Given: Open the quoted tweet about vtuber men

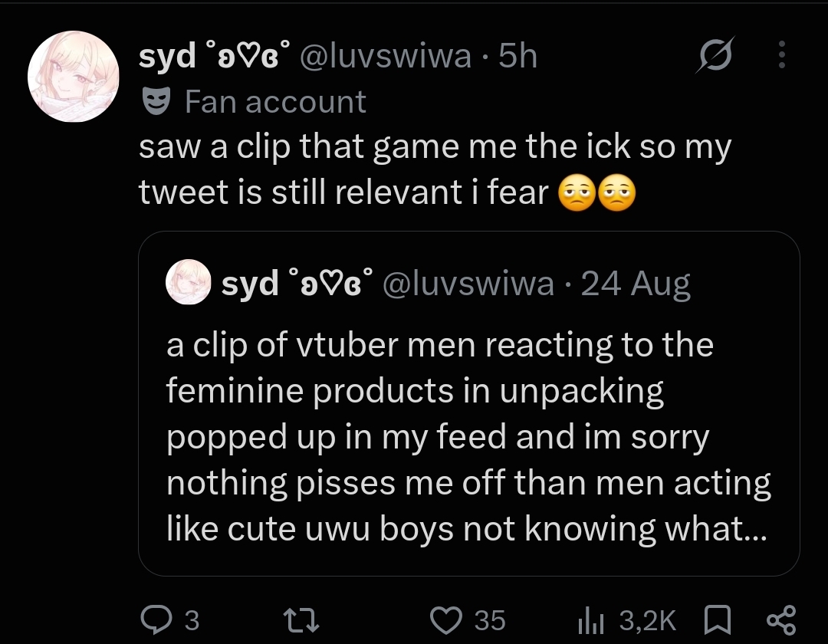Looking at the screenshot, I should pos(469,403).
